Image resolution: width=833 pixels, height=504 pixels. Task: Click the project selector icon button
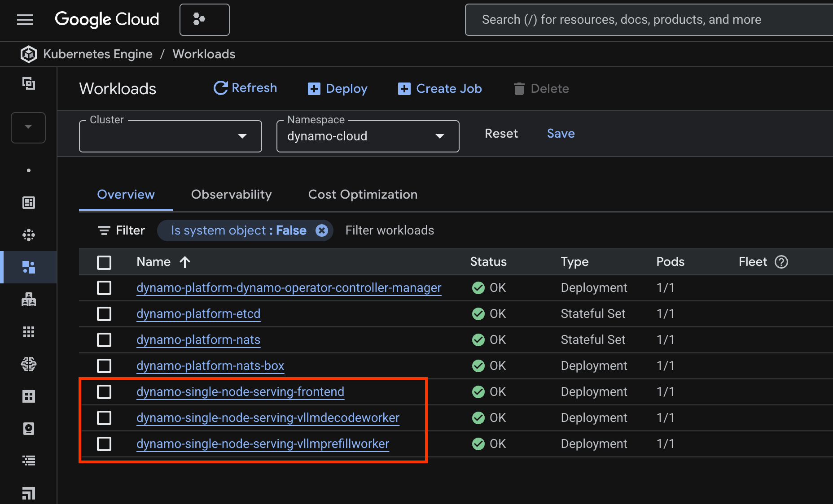[x=204, y=20]
